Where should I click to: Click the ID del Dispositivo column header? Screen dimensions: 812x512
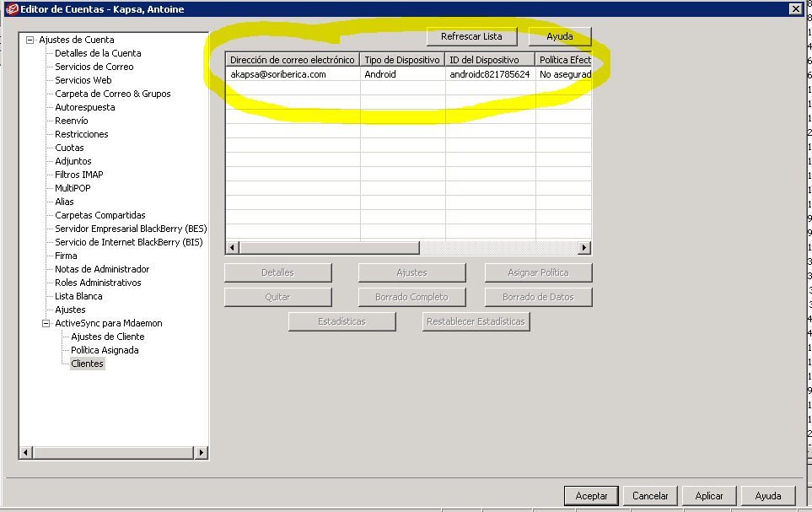(x=489, y=60)
